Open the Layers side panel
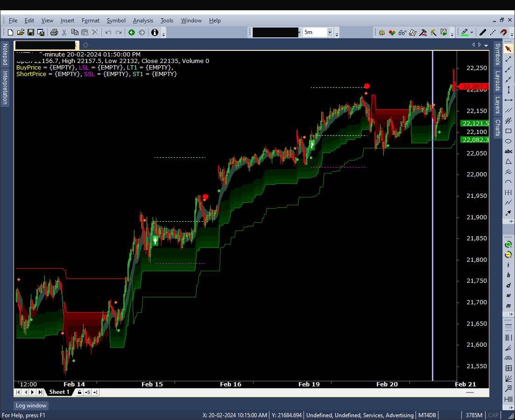The width and height of the screenshot is (515, 420). 498,105
